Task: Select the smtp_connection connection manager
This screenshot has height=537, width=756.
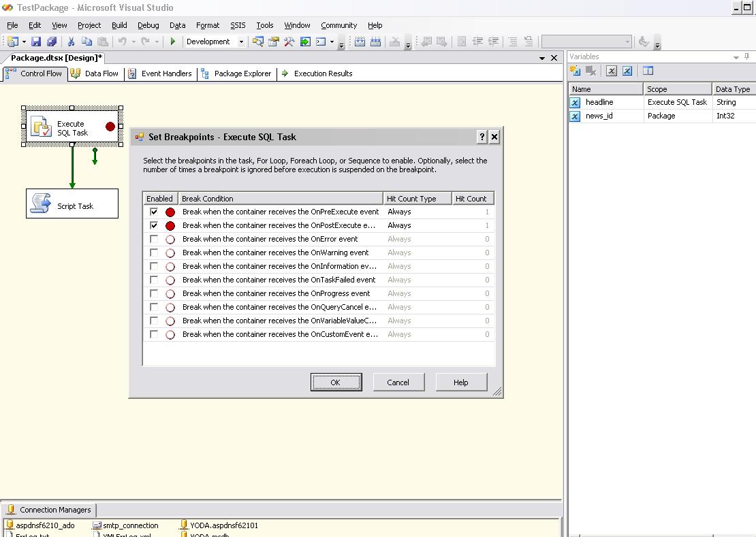Action: (130, 525)
